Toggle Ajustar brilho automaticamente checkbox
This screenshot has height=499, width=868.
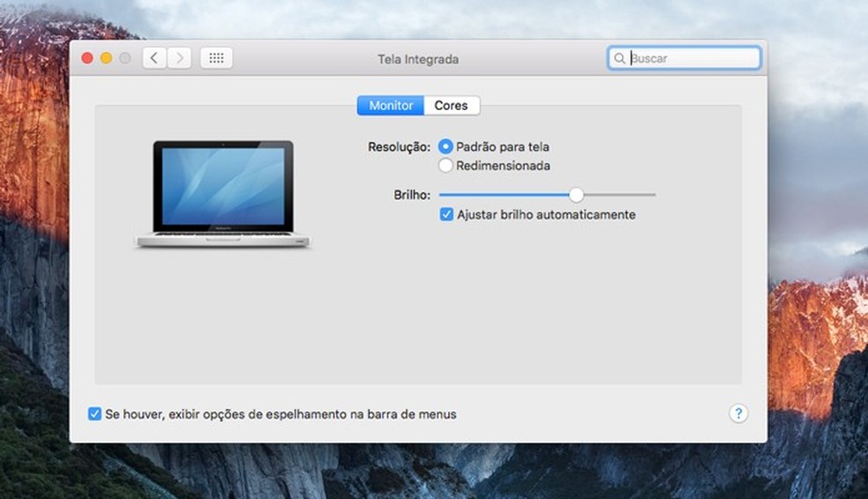tap(446, 214)
